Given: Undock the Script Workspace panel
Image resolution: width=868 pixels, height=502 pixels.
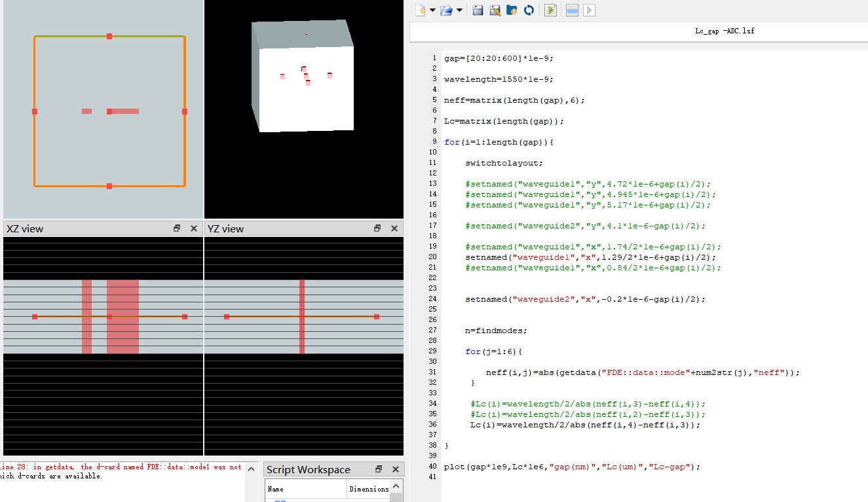Looking at the screenshot, I should click(x=379, y=469).
